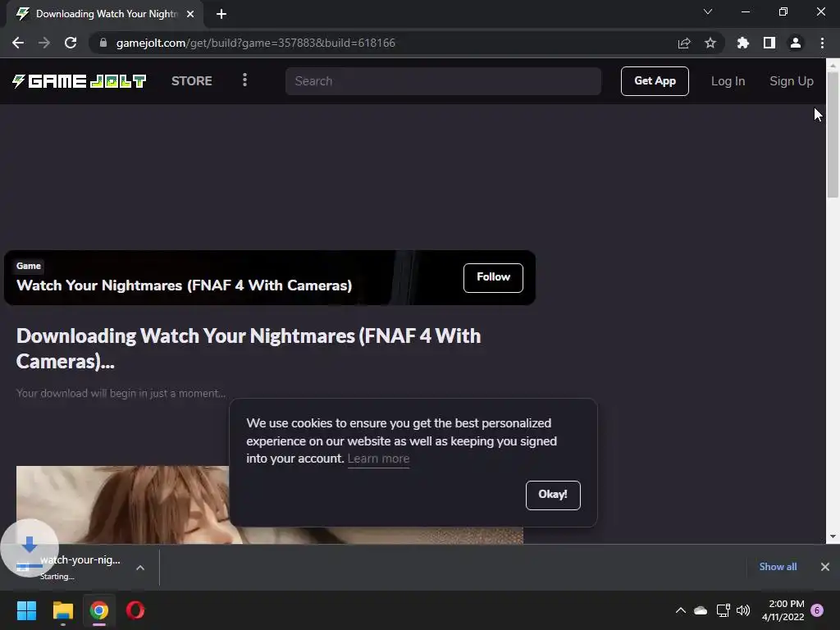Share this page using the share icon
The height and width of the screenshot is (630, 840).
click(683, 43)
